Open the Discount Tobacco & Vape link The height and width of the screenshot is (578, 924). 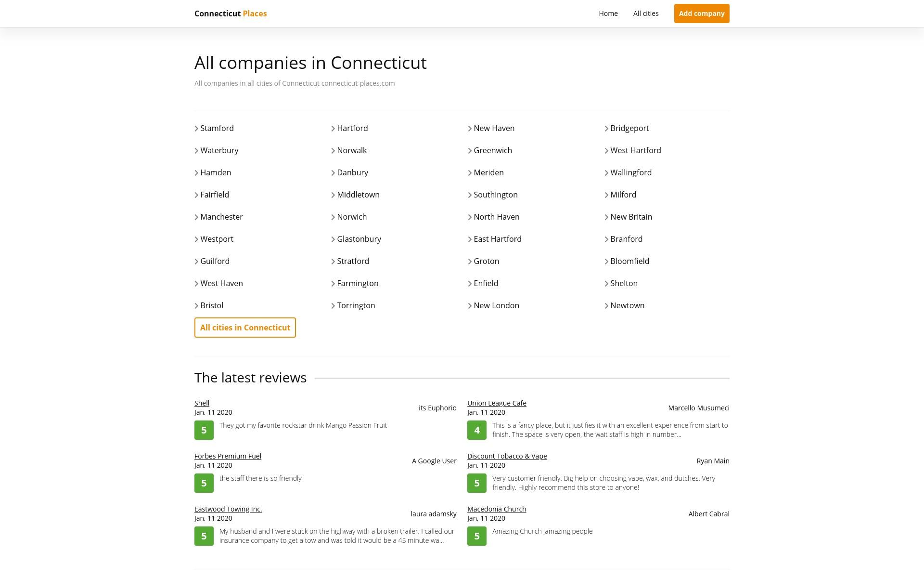[507, 456]
